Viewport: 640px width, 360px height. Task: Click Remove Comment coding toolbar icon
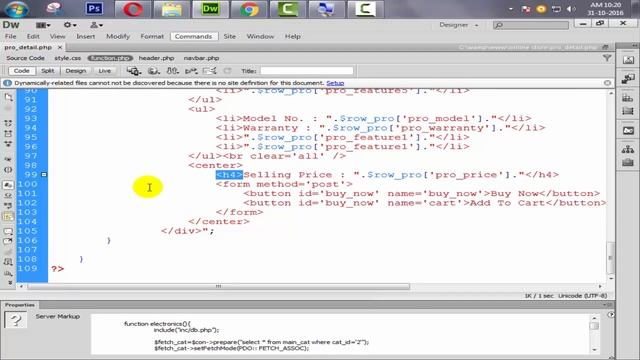click(8, 242)
